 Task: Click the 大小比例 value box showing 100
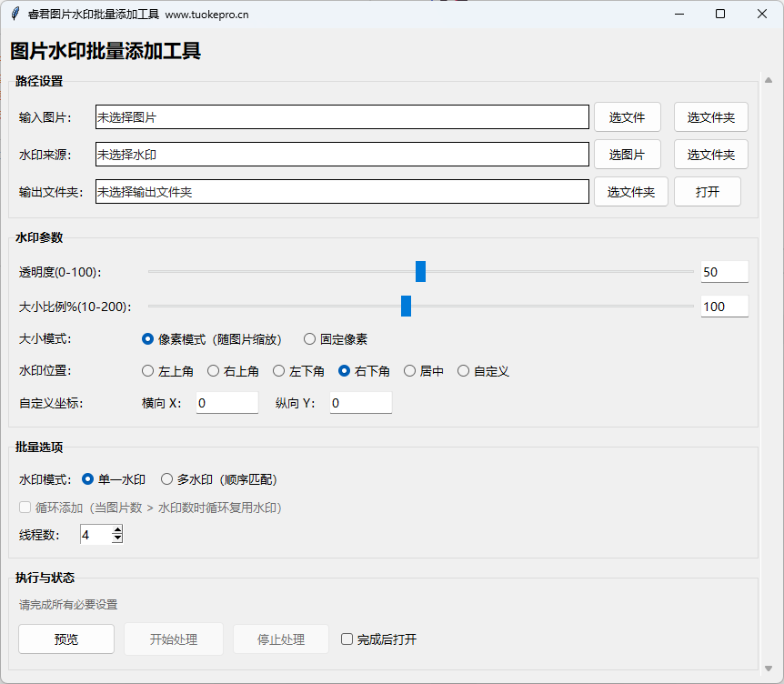click(725, 306)
